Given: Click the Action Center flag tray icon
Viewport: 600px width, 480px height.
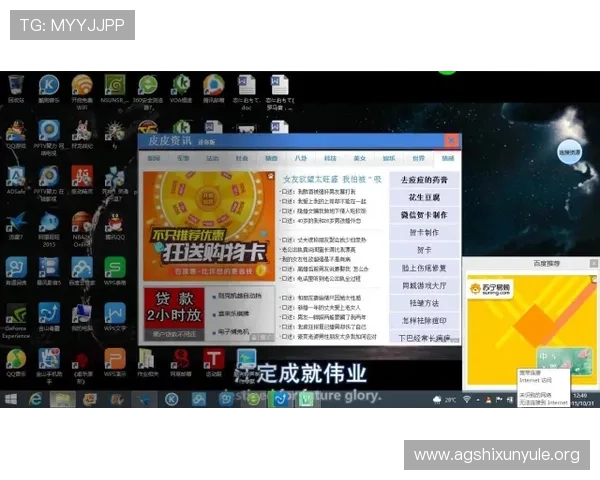Looking at the screenshot, I should click(499, 400).
